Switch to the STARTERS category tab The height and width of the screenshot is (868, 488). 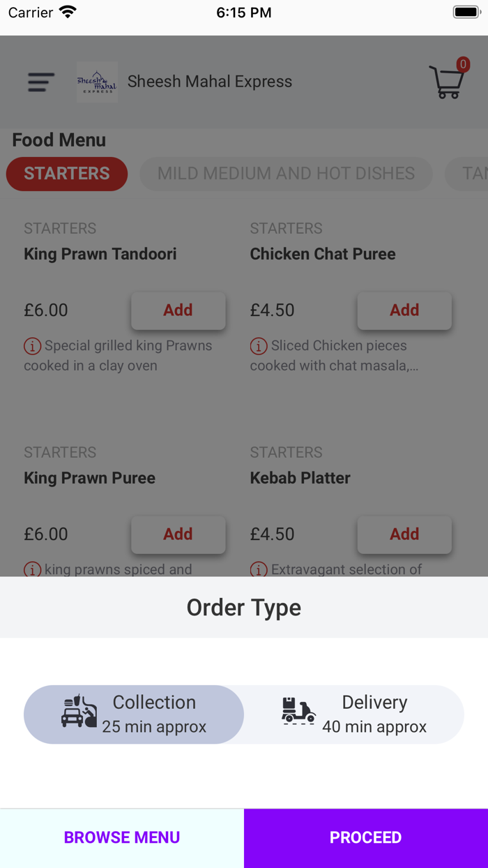click(67, 174)
